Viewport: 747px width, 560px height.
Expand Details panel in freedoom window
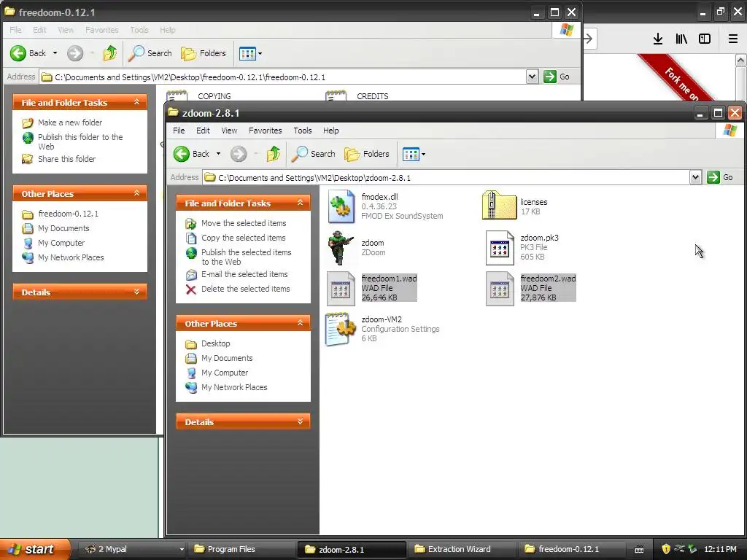point(136,292)
